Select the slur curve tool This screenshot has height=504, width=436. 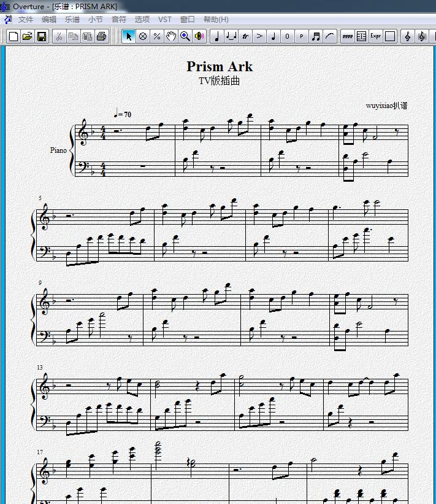(x=330, y=36)
